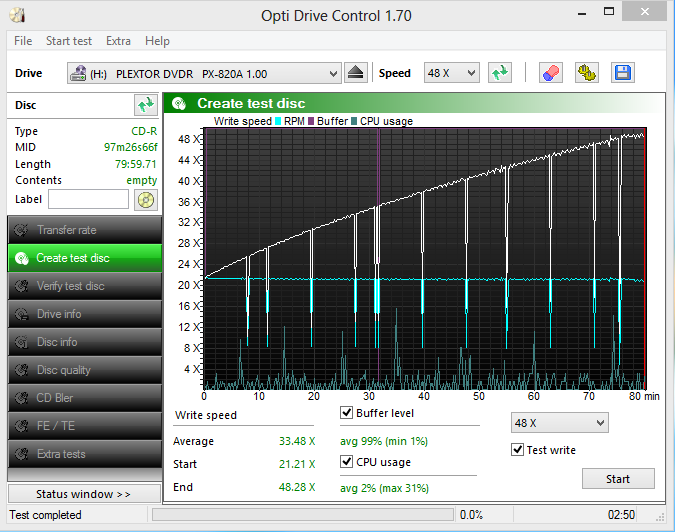675x532 pixels.
Task: Click the Test completed status text
Action: pos(45,515)
